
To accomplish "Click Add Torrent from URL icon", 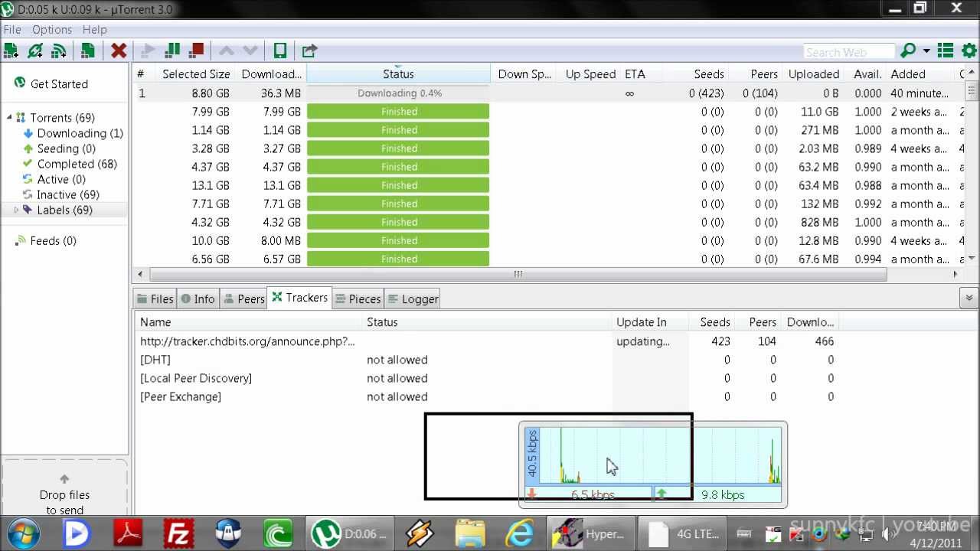I will (x=35, y=51).
